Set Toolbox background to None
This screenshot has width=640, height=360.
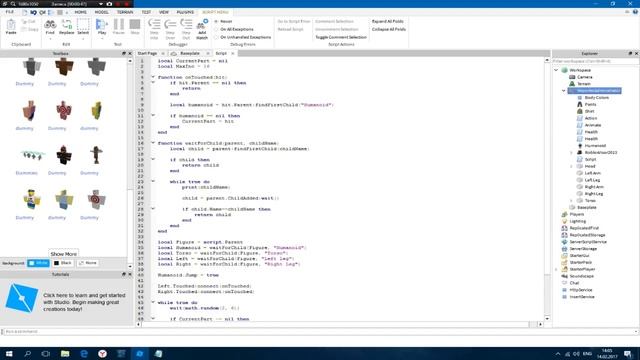[87, 263]
